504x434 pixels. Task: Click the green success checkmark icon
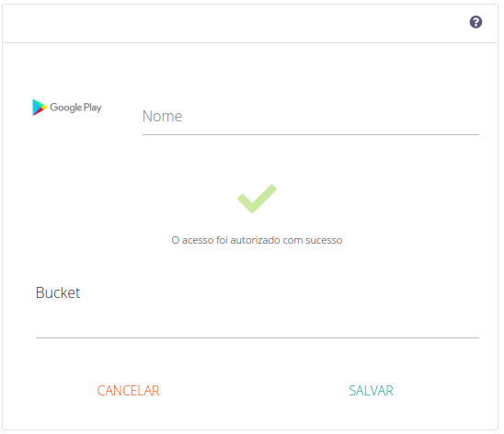point(257,199)
